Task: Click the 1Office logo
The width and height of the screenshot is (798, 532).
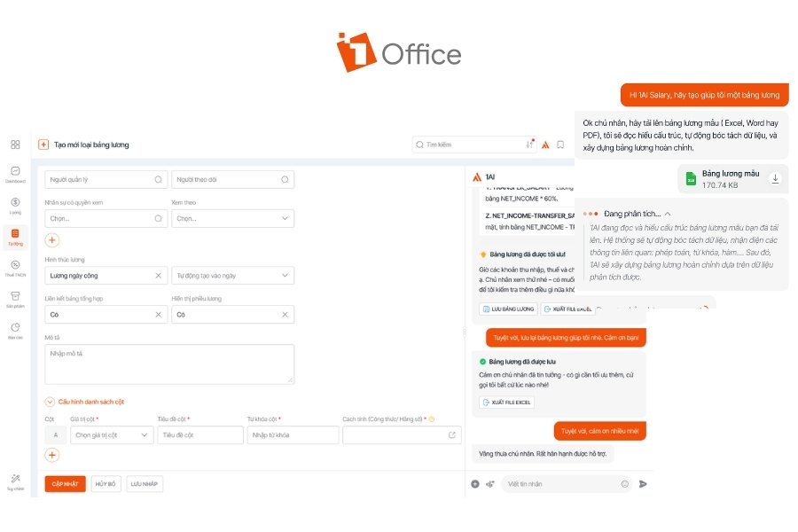Action: [x=399, y=53]
